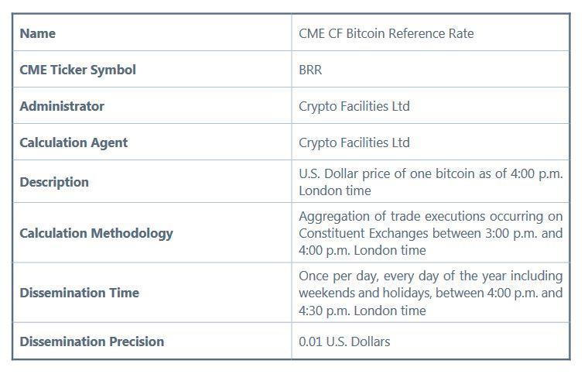Click "Crypto Facilities Ltd" in Calculation Agent row
Screen dimensions: 588x374
tap(354, 142)
